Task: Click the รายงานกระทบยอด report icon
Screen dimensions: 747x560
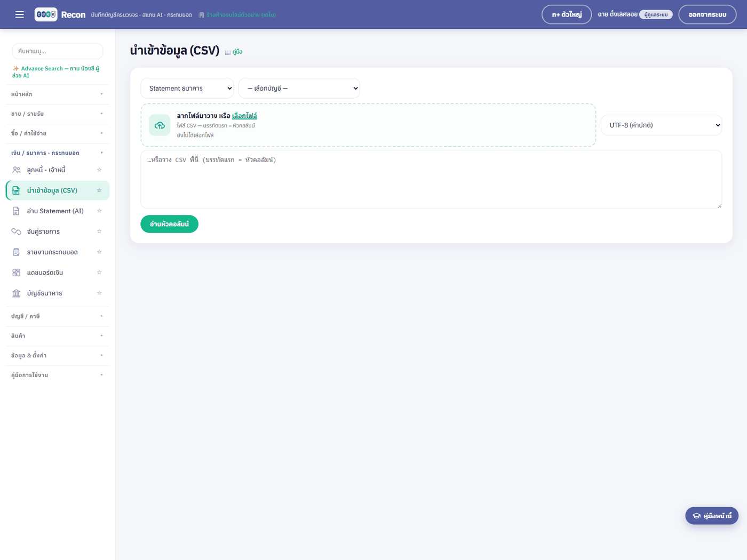Action: (16, 252)
